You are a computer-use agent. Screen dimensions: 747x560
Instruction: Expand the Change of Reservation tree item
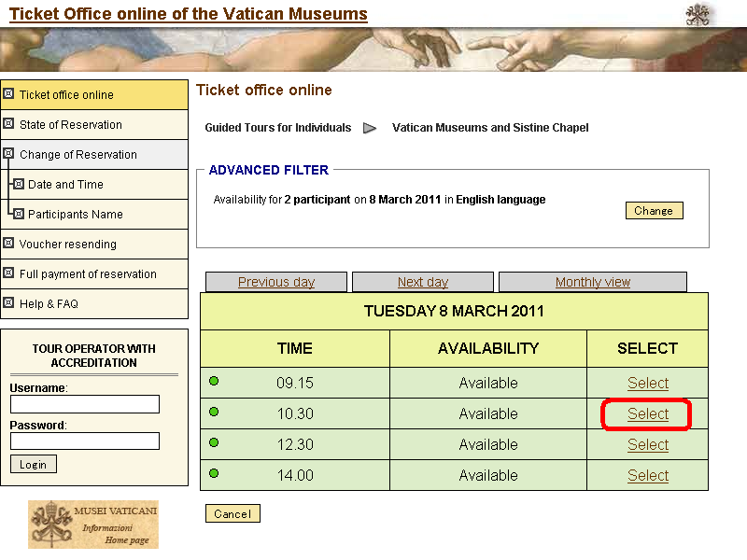click(9, 154)
